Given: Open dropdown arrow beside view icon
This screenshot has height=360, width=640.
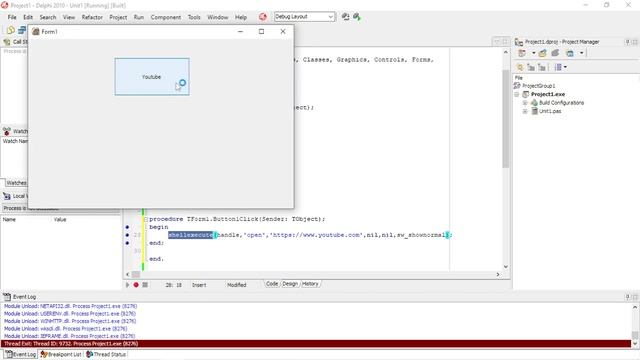Looking at the screenshot, I should [x=582, y=53].
